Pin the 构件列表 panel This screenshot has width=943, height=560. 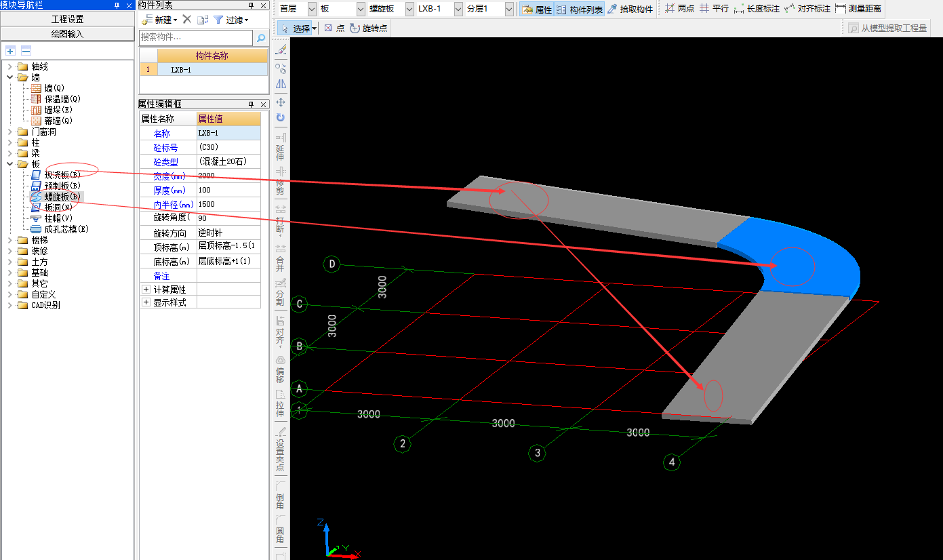[252, 5]
